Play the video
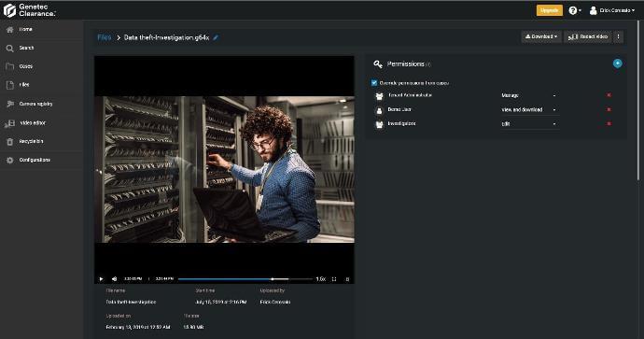 (101, 279)
